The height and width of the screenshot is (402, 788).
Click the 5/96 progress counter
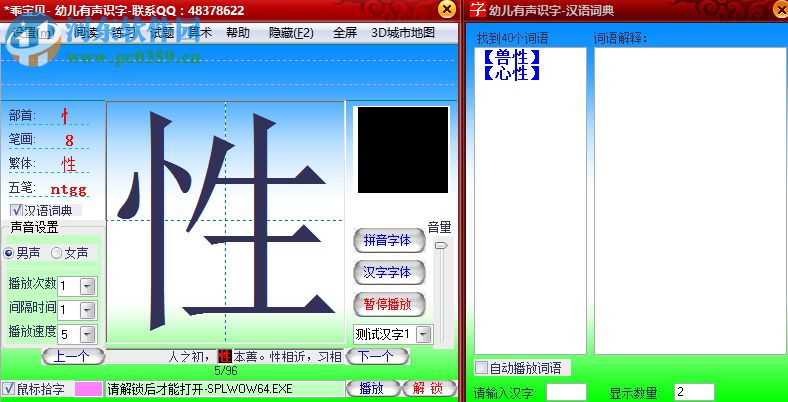pos(226,371)
